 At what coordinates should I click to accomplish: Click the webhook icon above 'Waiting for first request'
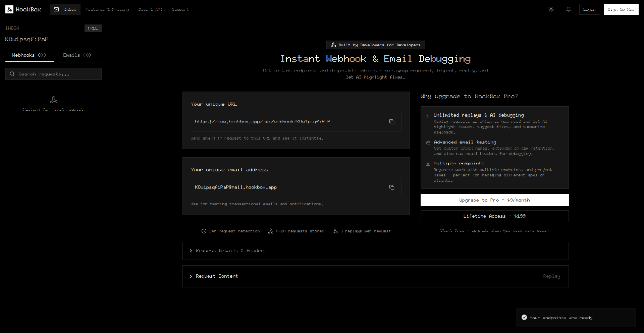coord(54,100)
